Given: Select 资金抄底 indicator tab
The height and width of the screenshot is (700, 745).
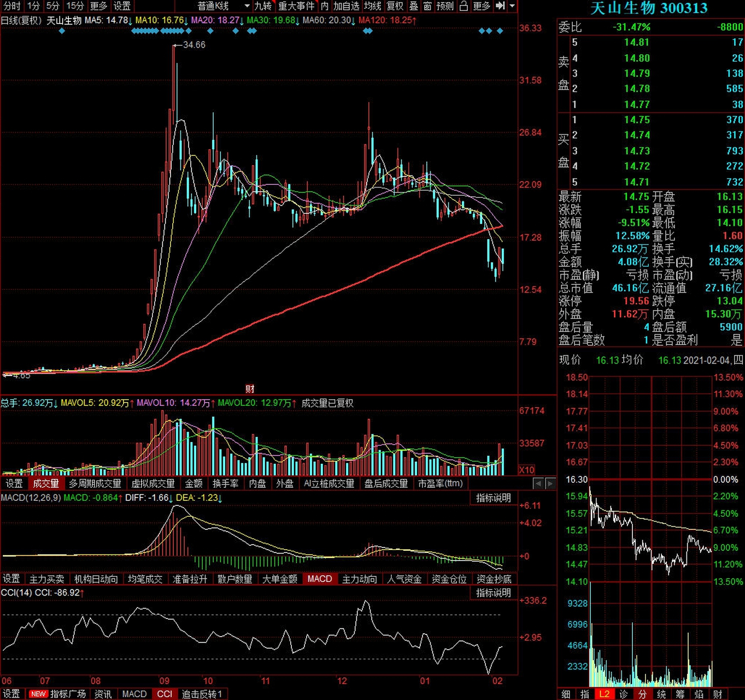Looking at the screenshot, I should click(x=494, y=579).
